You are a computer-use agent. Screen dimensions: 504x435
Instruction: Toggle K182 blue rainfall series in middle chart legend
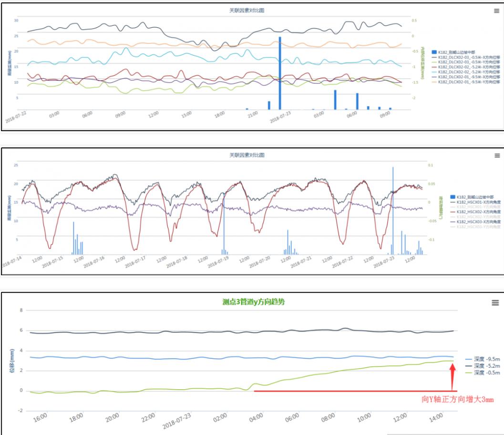click(472, 197)
